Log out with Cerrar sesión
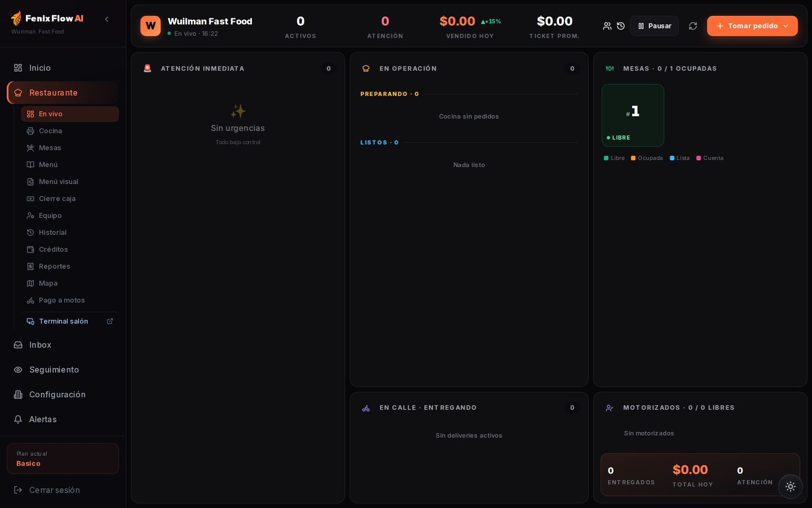Screen dimensions: 812x508 tap(63, 490)
